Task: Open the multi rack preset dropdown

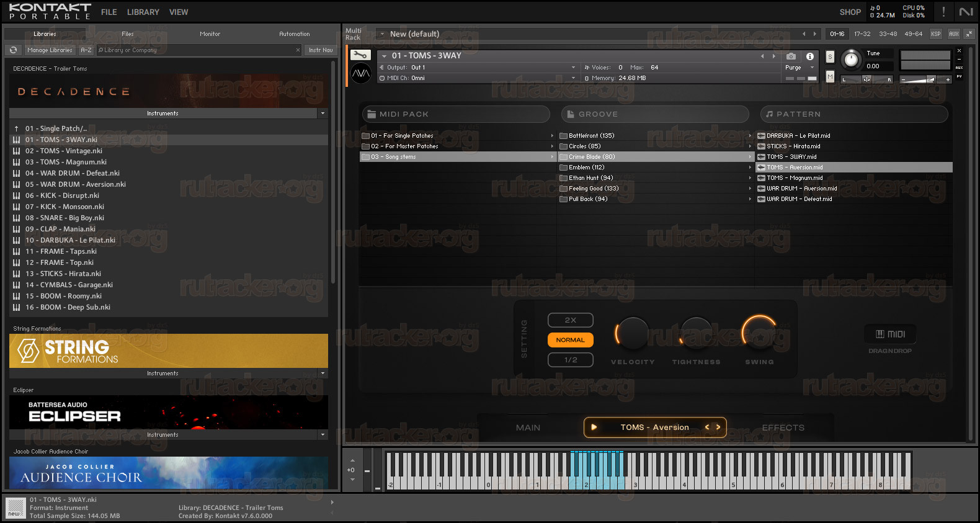Action: 382,34
